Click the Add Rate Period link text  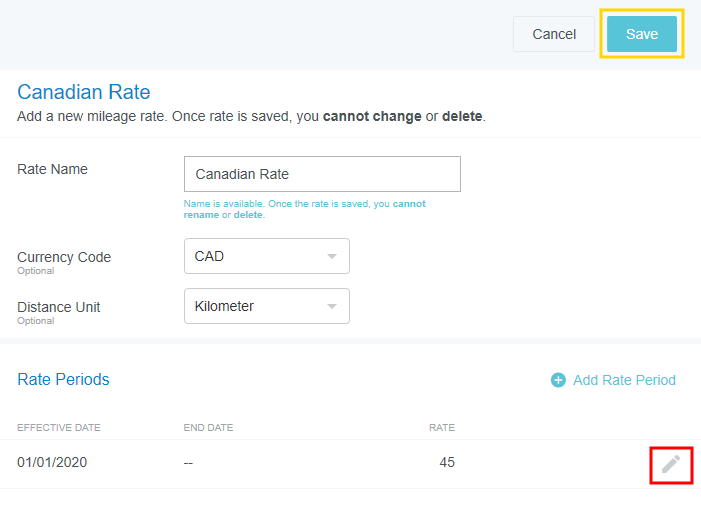(x=624, y=380)
